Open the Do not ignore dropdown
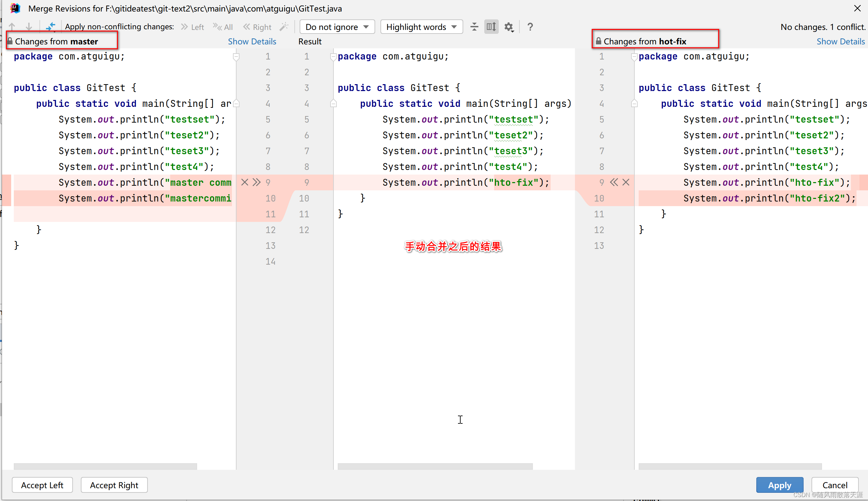This screenshot has height=501, width=868. tap(337, 27)
